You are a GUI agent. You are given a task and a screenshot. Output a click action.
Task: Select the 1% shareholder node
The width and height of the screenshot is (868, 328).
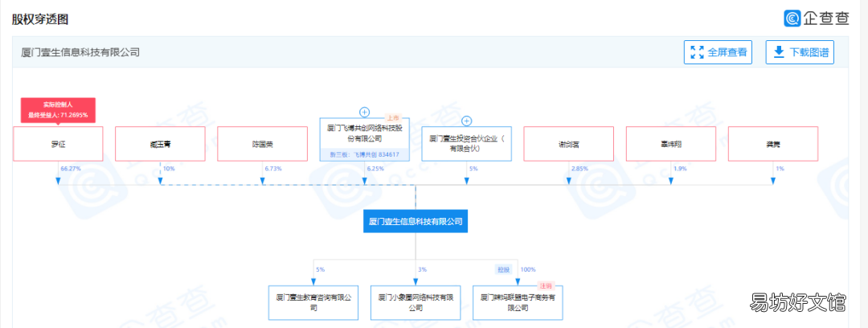coord(773,144)
